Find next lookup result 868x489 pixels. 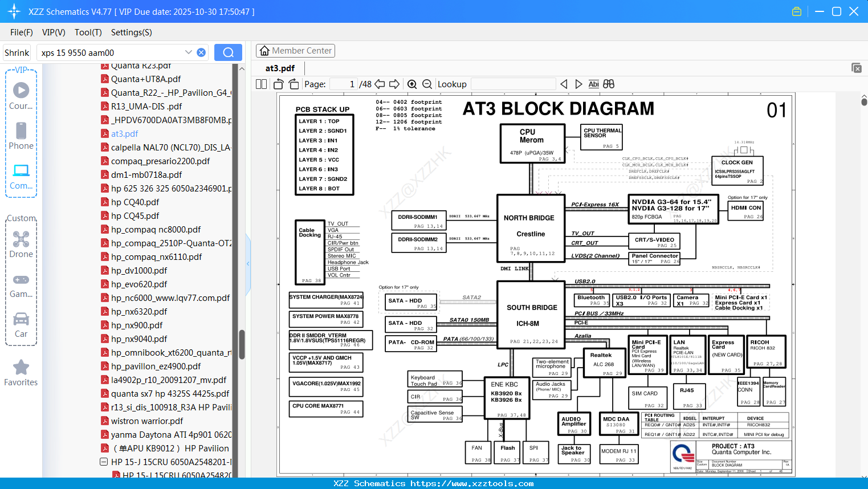tap(578, 84)
